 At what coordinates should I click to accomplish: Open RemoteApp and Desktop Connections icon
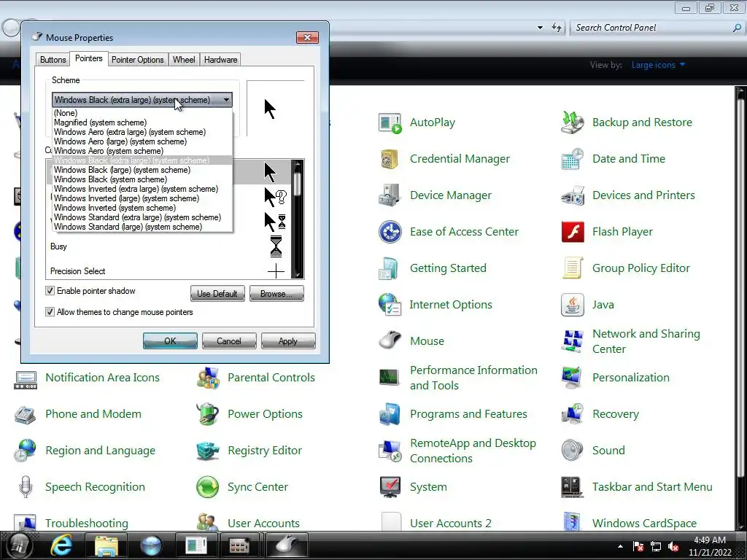coord(390,451)
